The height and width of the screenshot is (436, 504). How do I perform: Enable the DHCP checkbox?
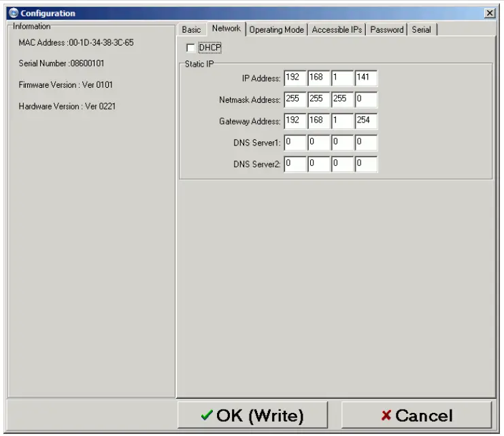pos(190,48)
